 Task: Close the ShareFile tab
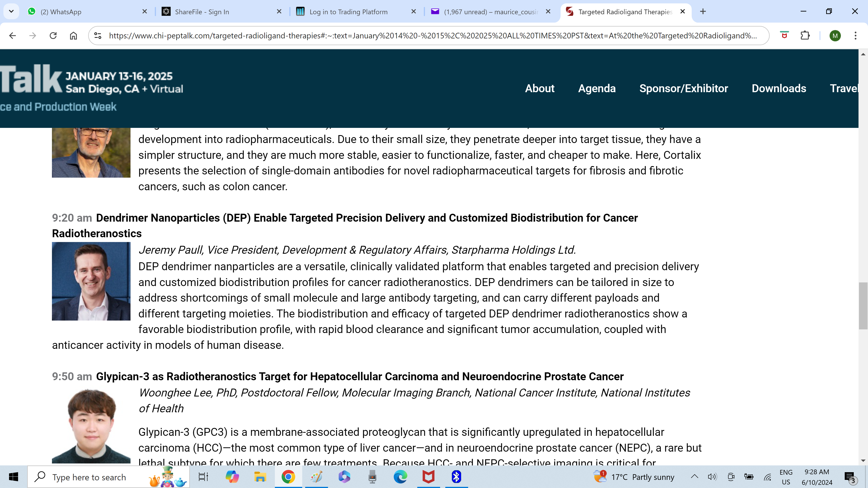(x=279, y=12)
